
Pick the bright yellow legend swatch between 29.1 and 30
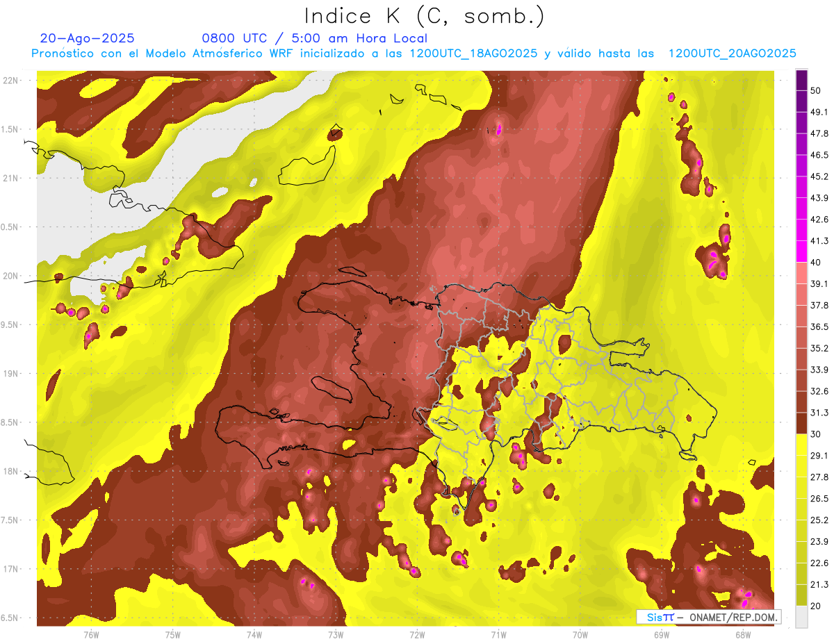[801, 445]
